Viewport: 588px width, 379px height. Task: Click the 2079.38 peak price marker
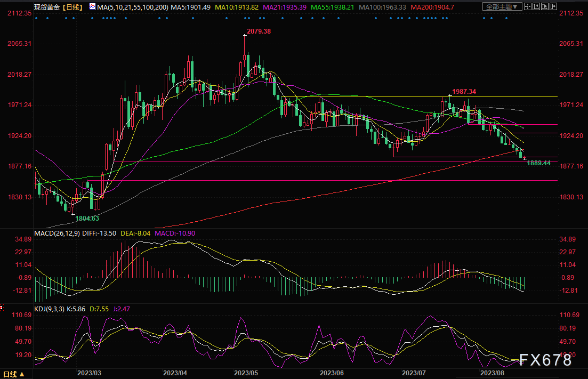click(x=259, y=31)
